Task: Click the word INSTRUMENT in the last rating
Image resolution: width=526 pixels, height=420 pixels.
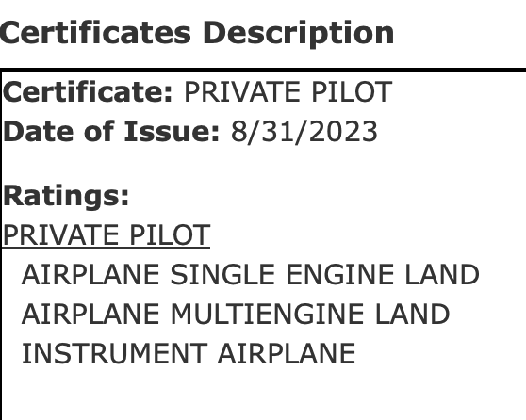Action: point(114,353)
